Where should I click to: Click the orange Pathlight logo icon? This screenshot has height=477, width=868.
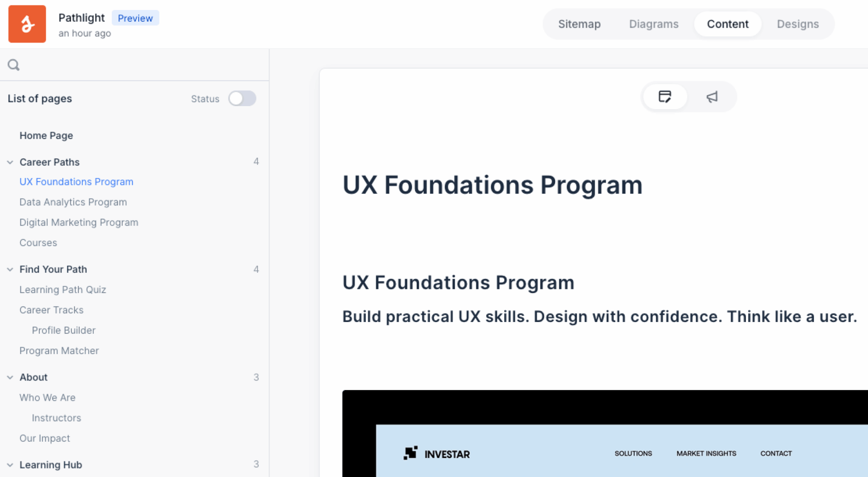coord(27,24)
